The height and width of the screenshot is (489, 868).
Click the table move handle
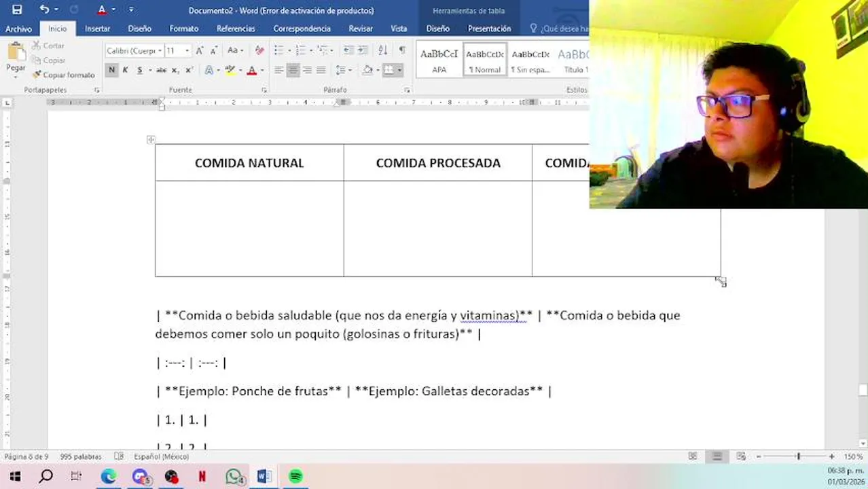(151, 140)
